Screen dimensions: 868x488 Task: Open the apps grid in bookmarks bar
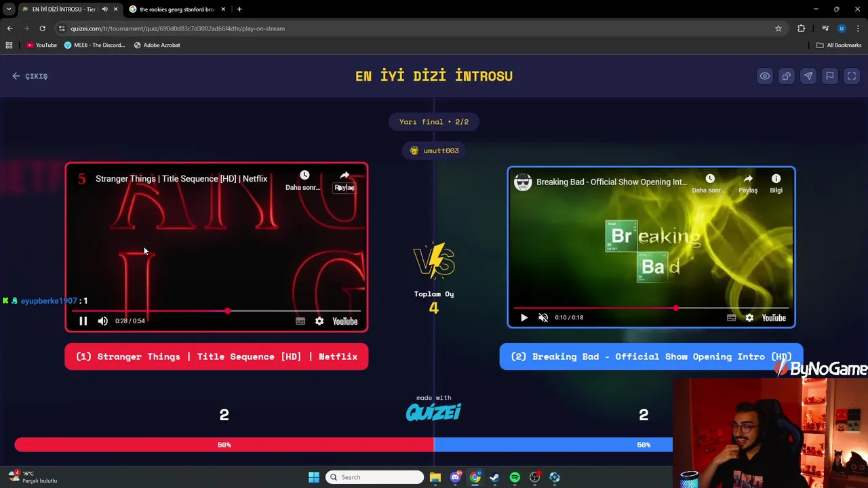(9, 45)
